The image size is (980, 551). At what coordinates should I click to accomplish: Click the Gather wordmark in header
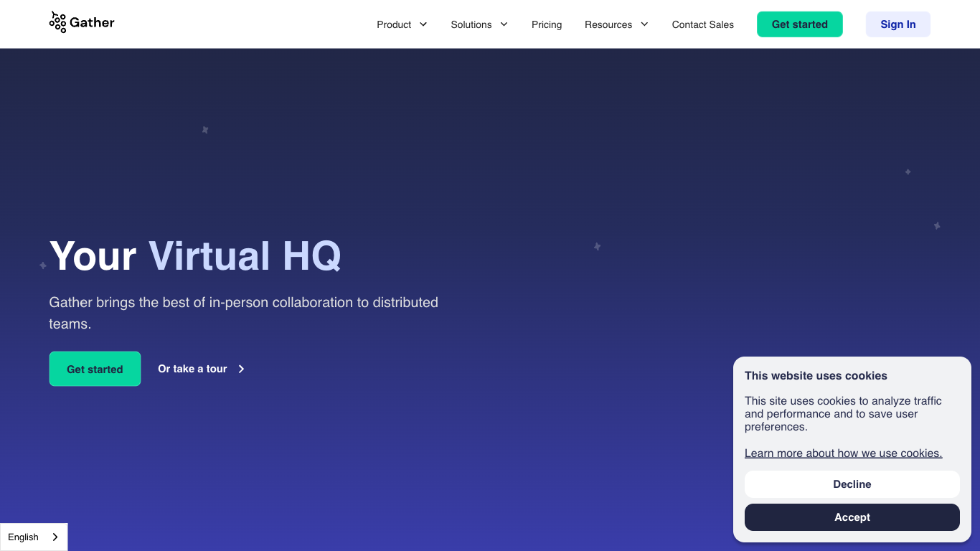92,23
